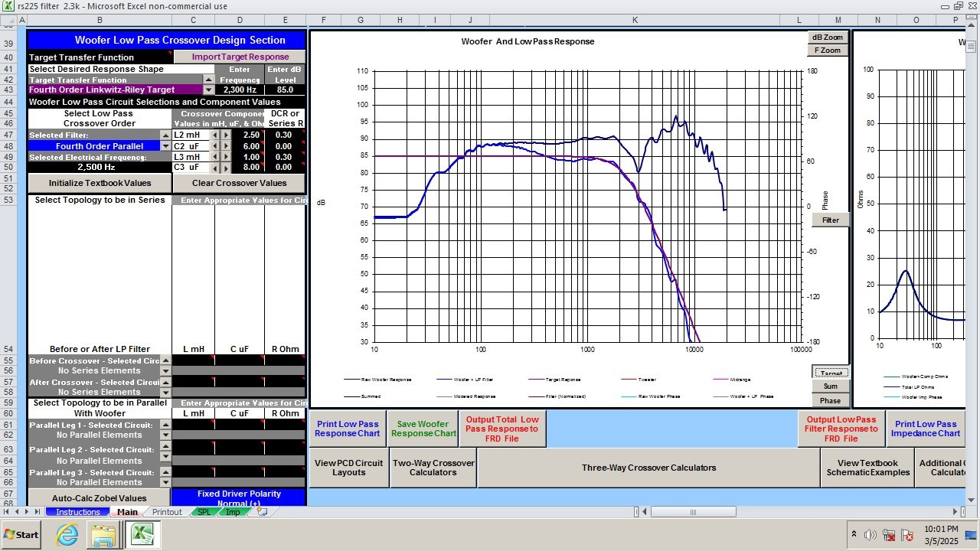The image size is (980, 551).
Task: Click down arrow for Parallel Leg 3 elements
Action: (165, 482)
